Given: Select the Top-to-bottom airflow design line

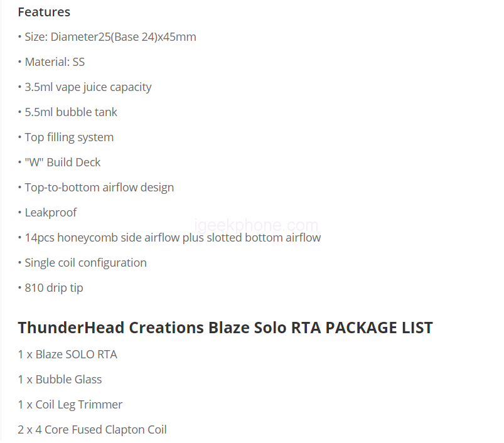Looking at the screenshot, I should 99,188.
